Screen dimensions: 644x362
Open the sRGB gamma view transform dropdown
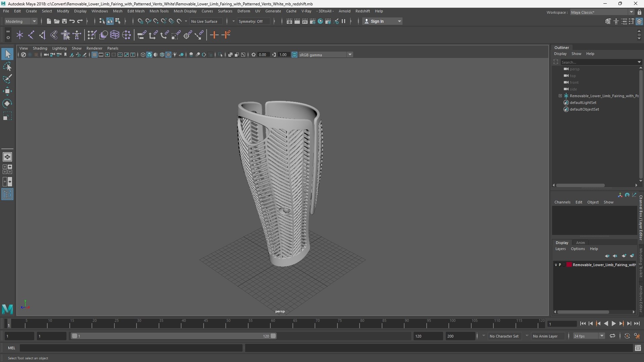pyautogui.click(x=325, y=55)
